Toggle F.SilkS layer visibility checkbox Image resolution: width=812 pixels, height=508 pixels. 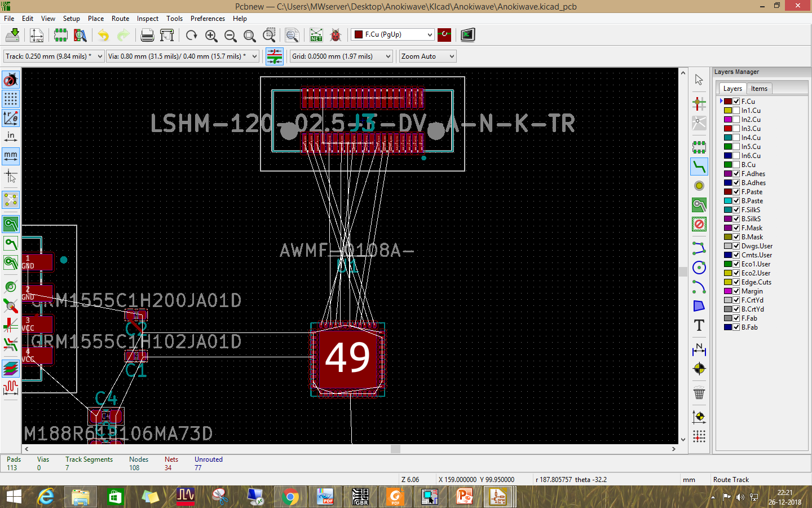(x=736, y=210)
